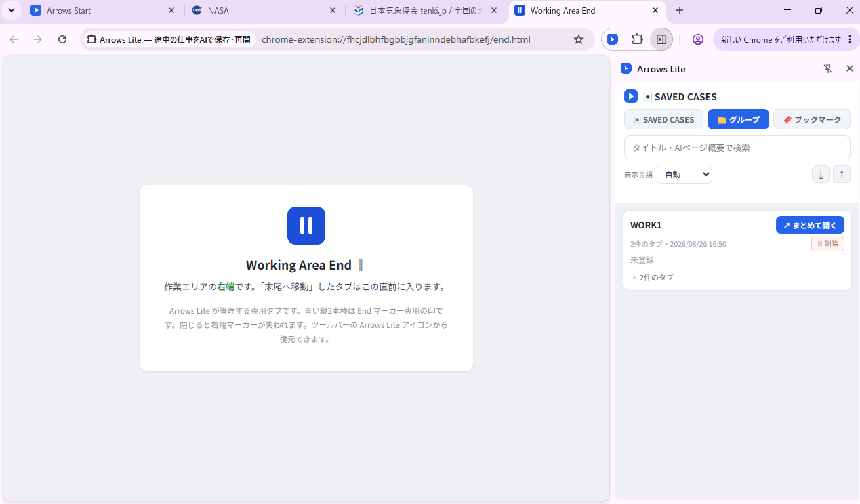Open the tab search dropdown arrow

click(12, 11)
